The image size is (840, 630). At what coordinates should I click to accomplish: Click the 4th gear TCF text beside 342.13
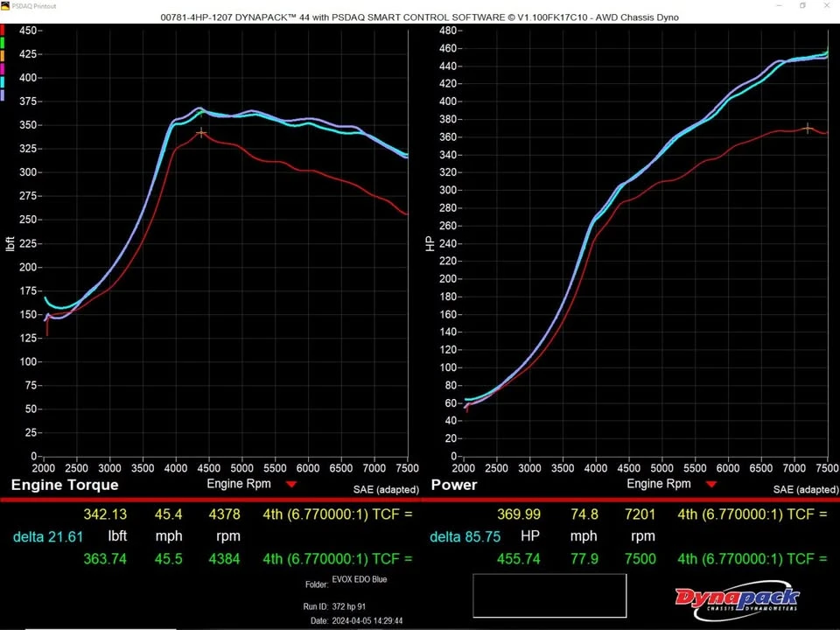338,514
